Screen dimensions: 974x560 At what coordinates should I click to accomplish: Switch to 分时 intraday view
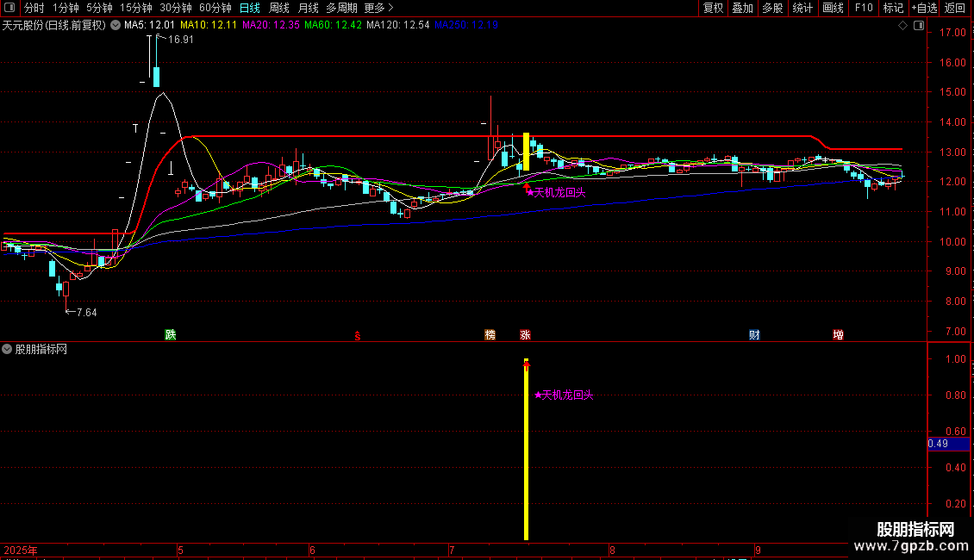coord(34,8)
